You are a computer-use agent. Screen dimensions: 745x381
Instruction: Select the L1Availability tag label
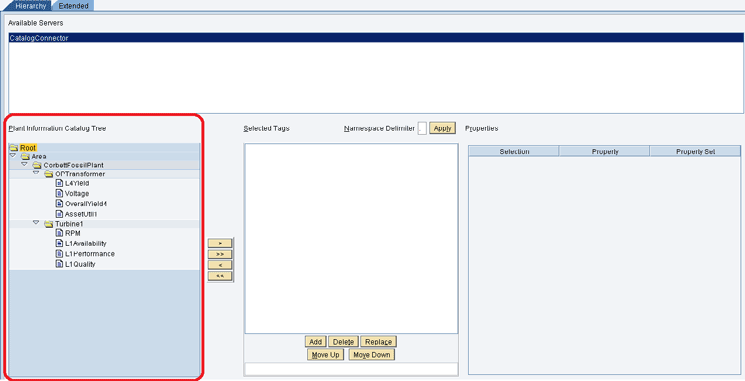coord(86,244)
